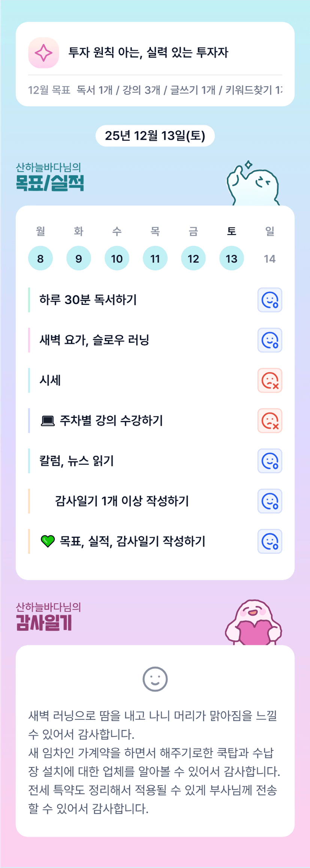The width and height of the screenshot is (310, 868).
Task: Select day 11 (목) in the week row
Action: [155, 258]
